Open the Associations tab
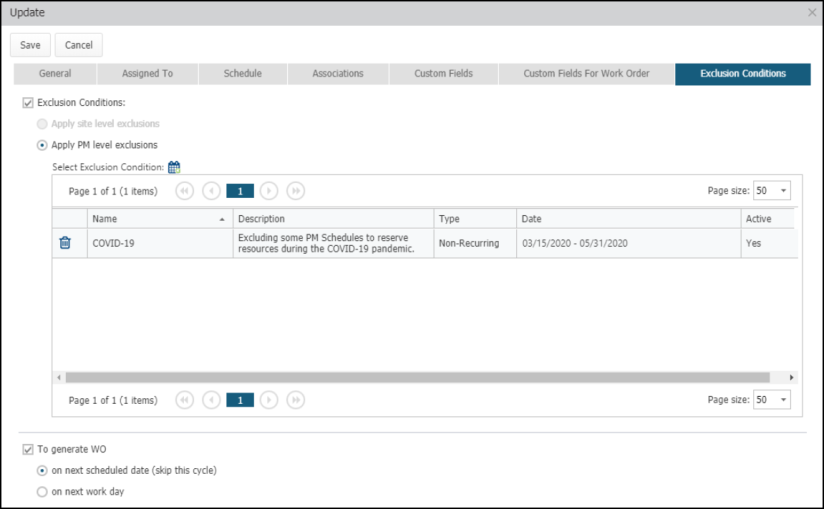 tap(338, 74)
